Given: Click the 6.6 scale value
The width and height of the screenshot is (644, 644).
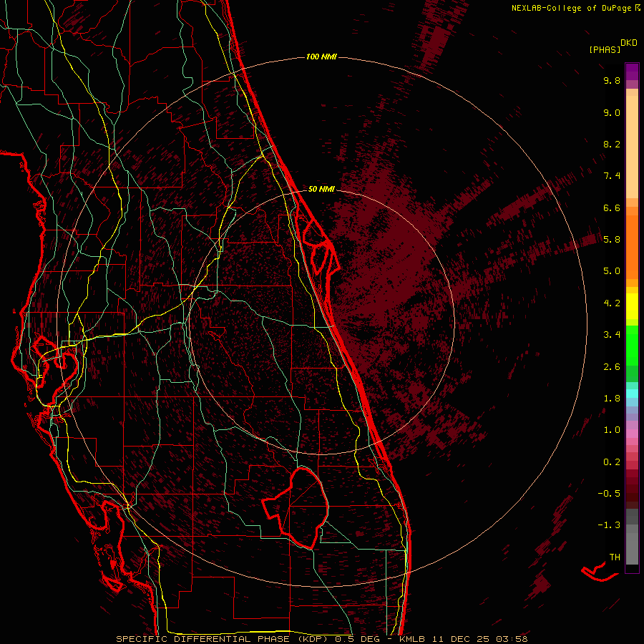Looking at the screenshot, I should click(612, 208).
